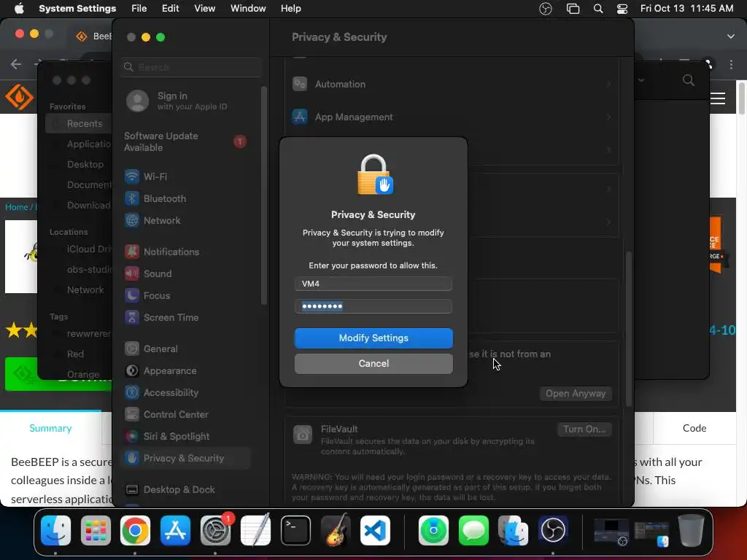Open Siri & Spotlight settings in sidebar

(x=167, y=437)
